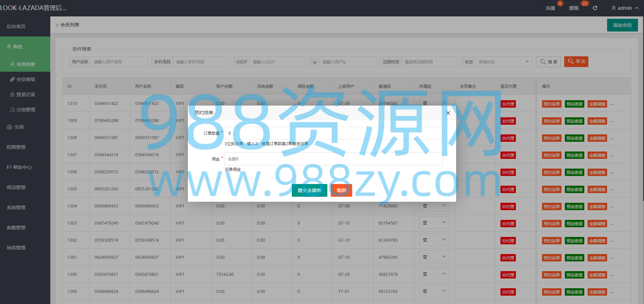
Task: Toggle 非代理 status for user 1300
Action: [508, 275]
